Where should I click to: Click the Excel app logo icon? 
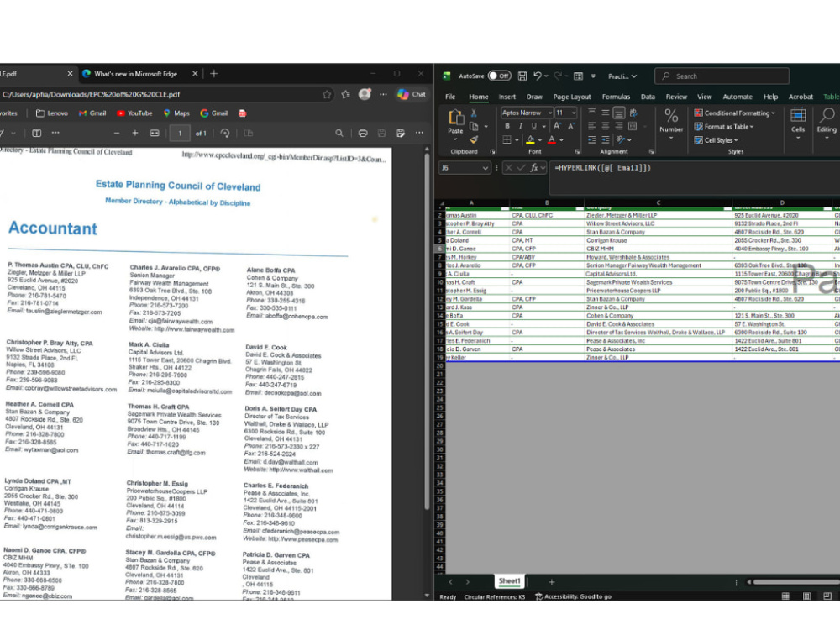coord(446,76)
